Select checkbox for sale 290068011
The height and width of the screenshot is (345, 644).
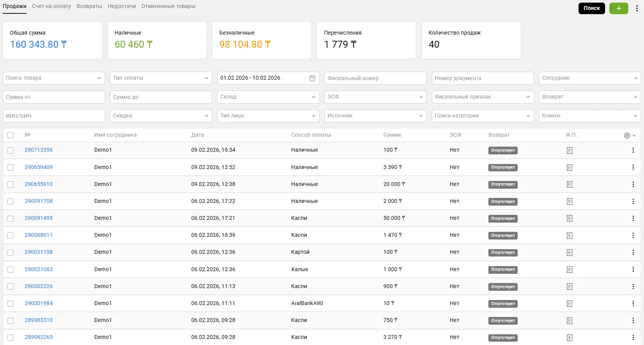point(10,236)
